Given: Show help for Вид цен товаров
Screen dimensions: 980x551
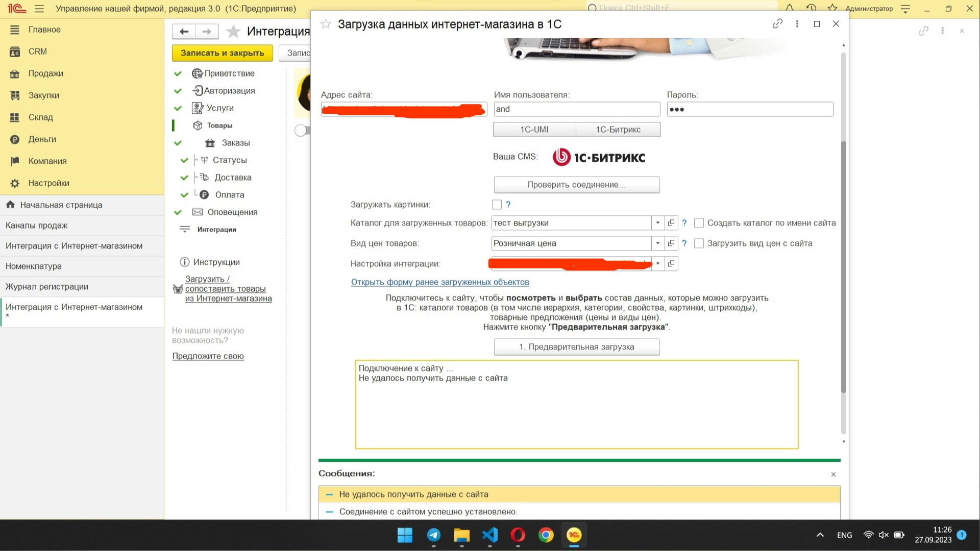Looking at the screenshot, I should tap(684, 243).
